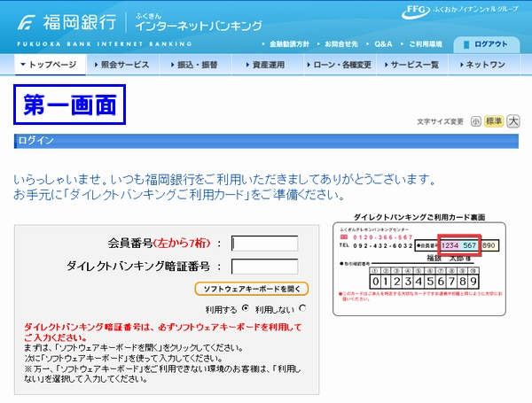Open 振込・振替 menu
Image resolution: width=532 pixels, height=403 pixels.
(195, 65)
